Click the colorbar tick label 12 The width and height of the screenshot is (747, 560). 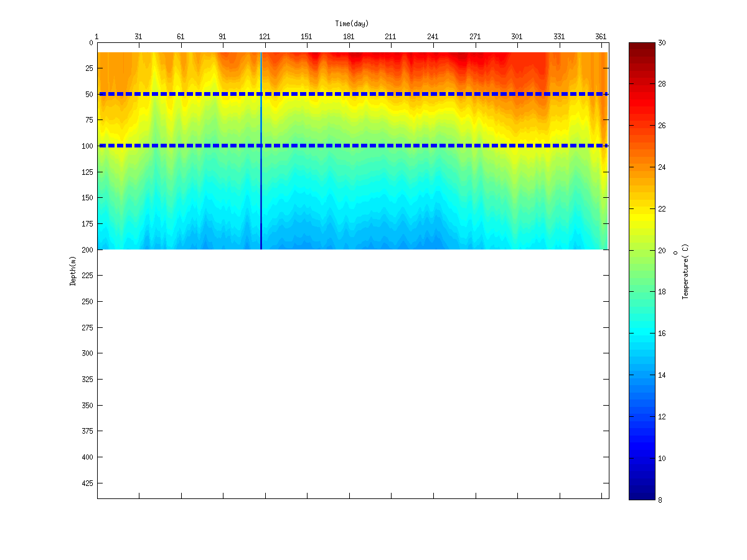(662, 417)
